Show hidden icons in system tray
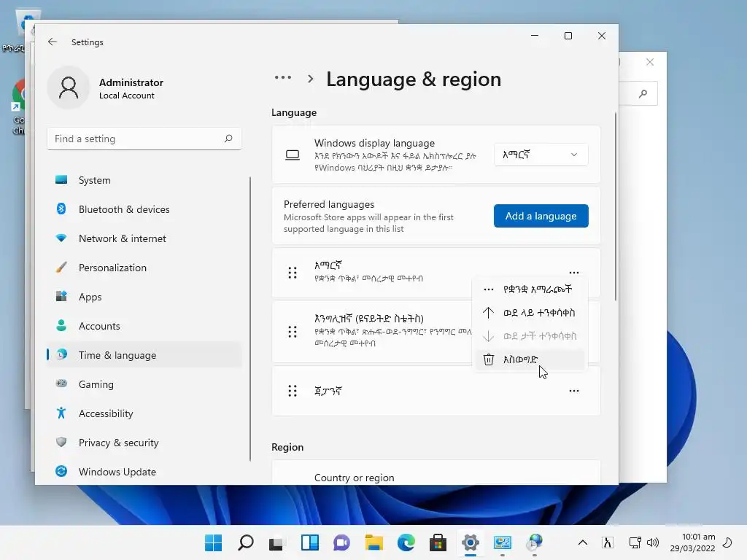The height and width of the screenshot is (560, 747). [583, 542]
